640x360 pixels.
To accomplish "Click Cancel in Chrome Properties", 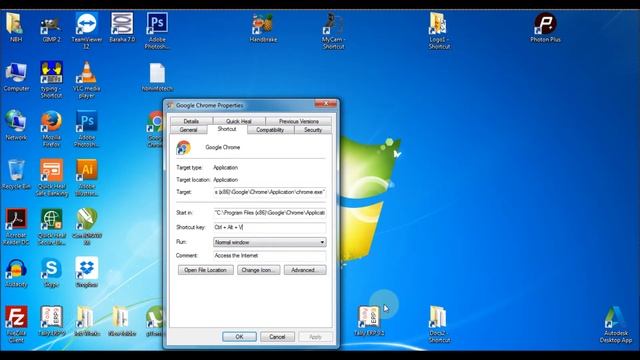I will point(277,337).
